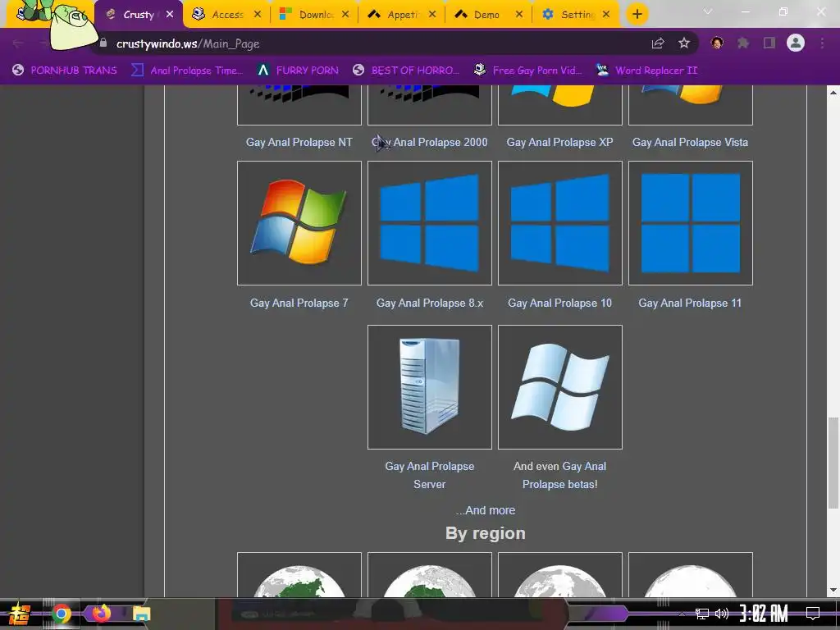Click the scrollbar up arrow
The height and width of the screenshot is (630, 840).
pyautogui.click(x=833, y=93)
